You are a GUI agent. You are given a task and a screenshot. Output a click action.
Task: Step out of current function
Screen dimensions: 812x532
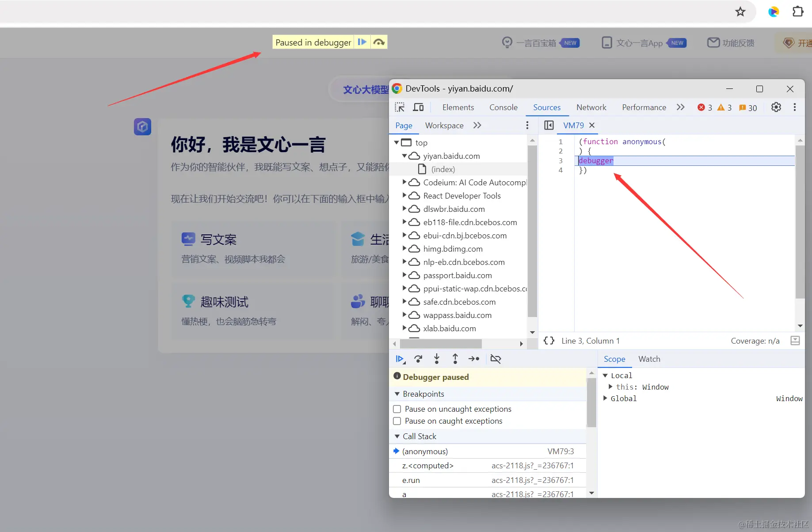[x=455, y=359]
